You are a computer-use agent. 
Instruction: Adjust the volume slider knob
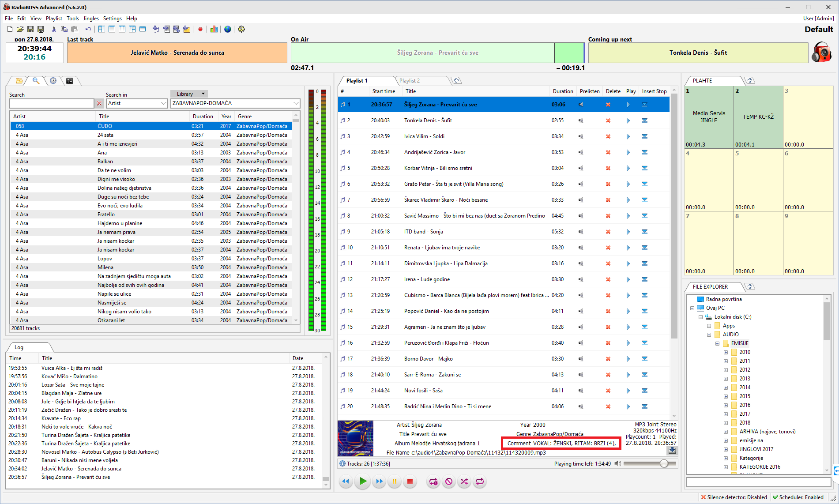664,463
